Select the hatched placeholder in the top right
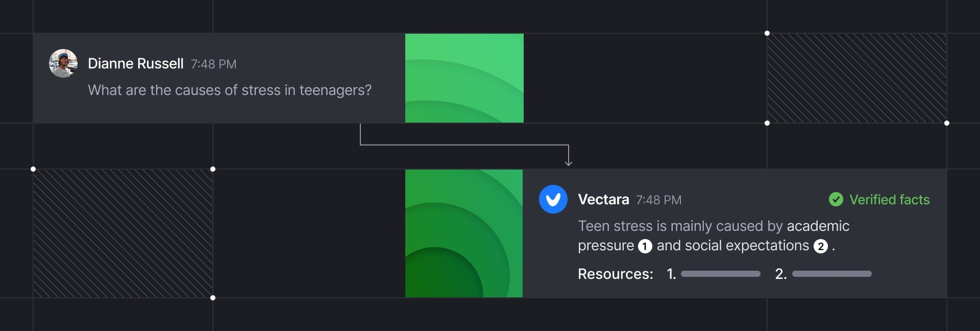Viewport: 980px width, 331px height. point(856,78)
